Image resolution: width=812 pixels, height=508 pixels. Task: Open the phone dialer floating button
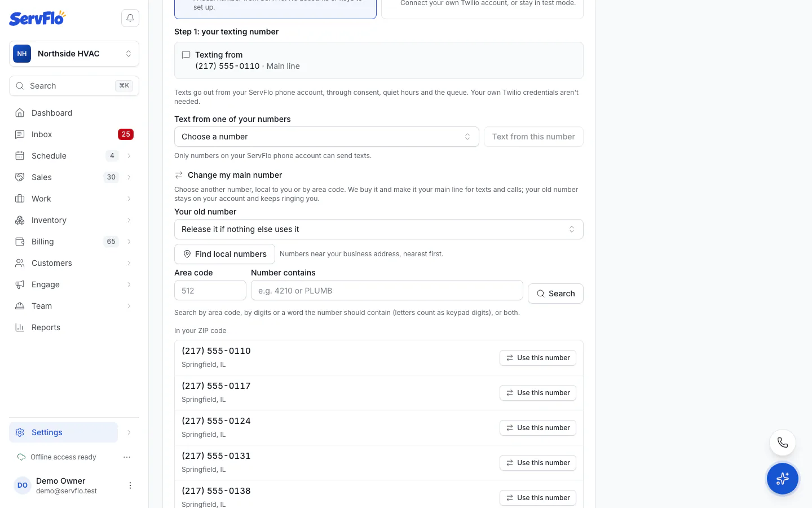783,443
